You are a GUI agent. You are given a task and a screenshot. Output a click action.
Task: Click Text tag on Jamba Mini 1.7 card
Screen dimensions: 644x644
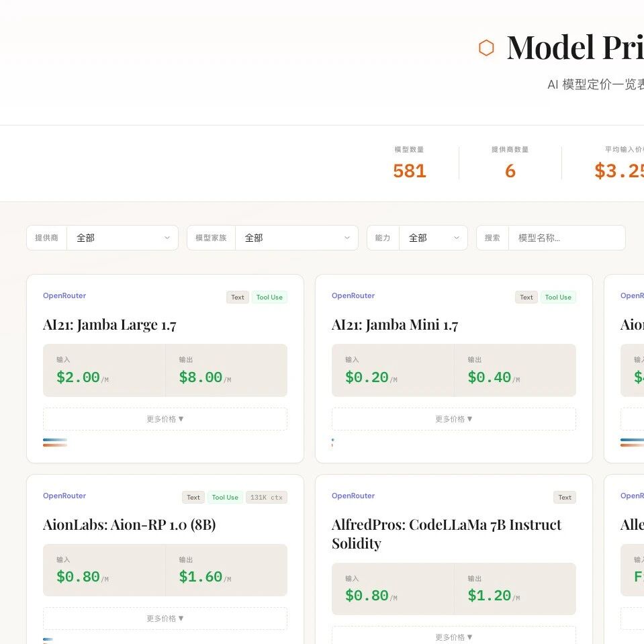526,297
